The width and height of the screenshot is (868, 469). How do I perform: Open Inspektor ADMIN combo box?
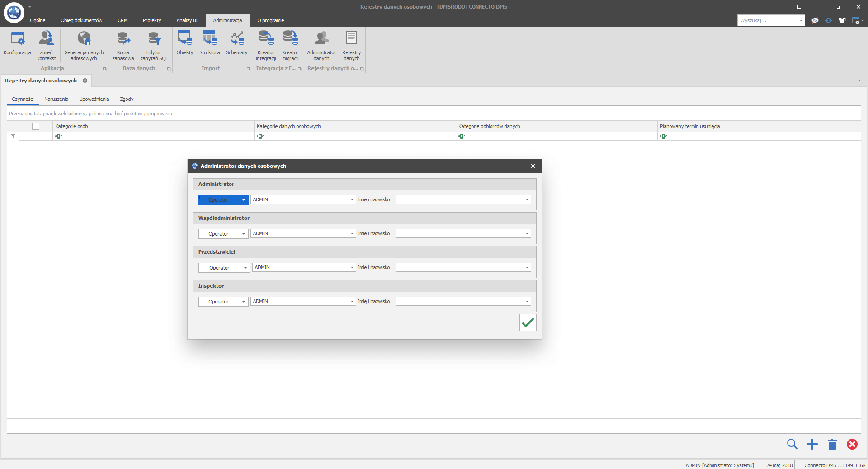(303, 301)
